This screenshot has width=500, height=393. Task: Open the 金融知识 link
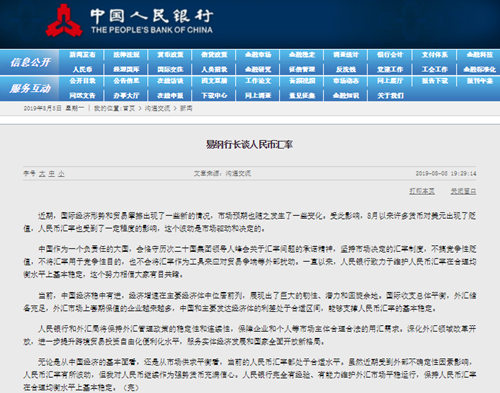click(x=346, y=96)
